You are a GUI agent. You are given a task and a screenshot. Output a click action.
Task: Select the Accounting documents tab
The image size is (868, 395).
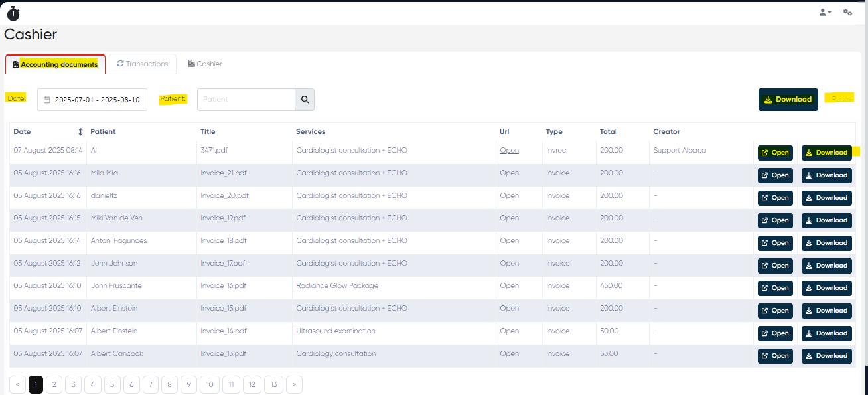coord(55,64)
